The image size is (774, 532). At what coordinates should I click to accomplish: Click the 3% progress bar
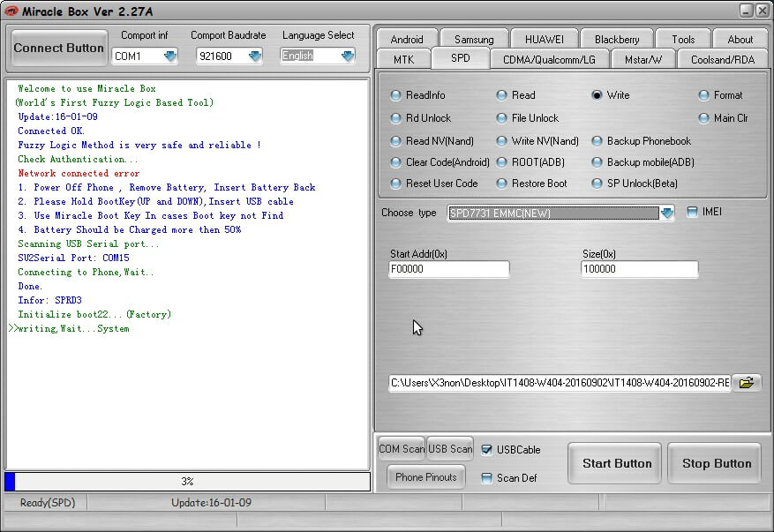pos(188,481)
